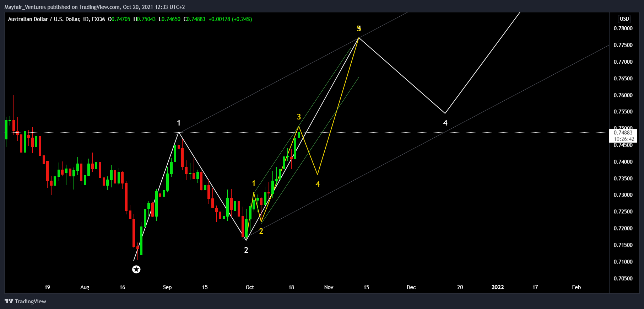The width and height of the screenshot is (644, 309).
Task: Select the white wave label 2
Action: pos(246,250)
